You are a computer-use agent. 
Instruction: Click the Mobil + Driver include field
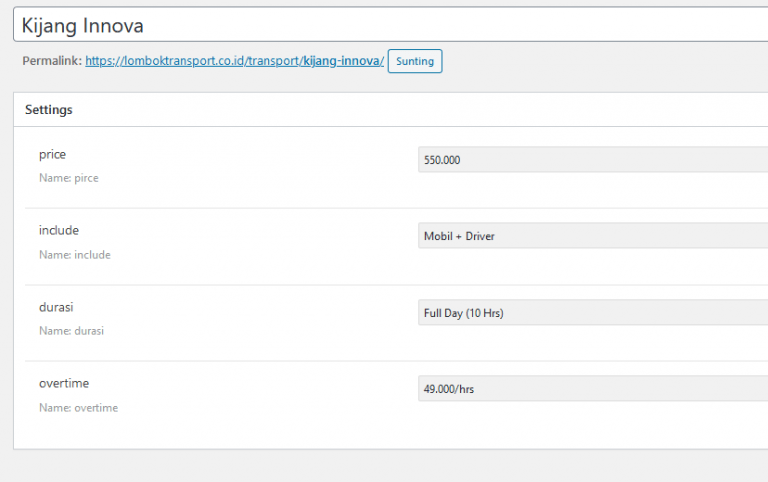[x=593, y=236]
